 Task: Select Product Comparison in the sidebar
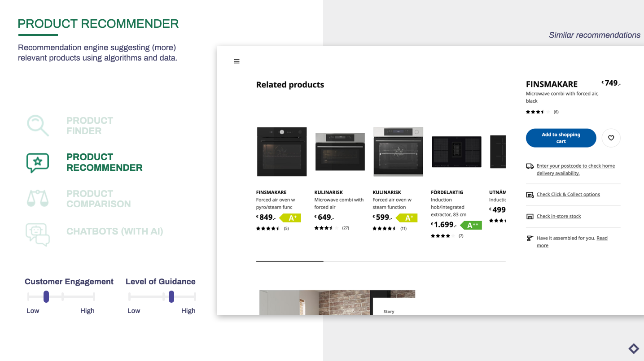(98, 198)
